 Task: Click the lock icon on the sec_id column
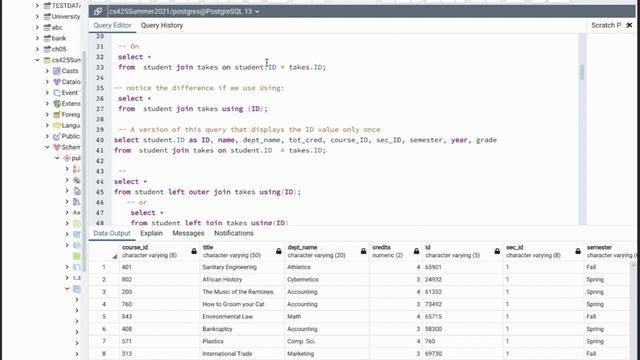578,251
